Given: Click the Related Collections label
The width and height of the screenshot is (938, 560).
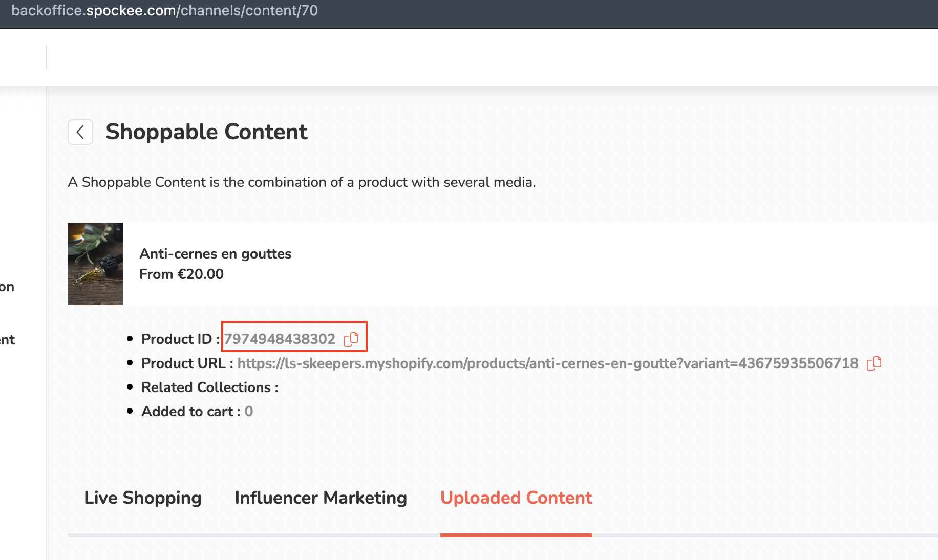Looking at the screenshot, I should (x=209, y=387).
